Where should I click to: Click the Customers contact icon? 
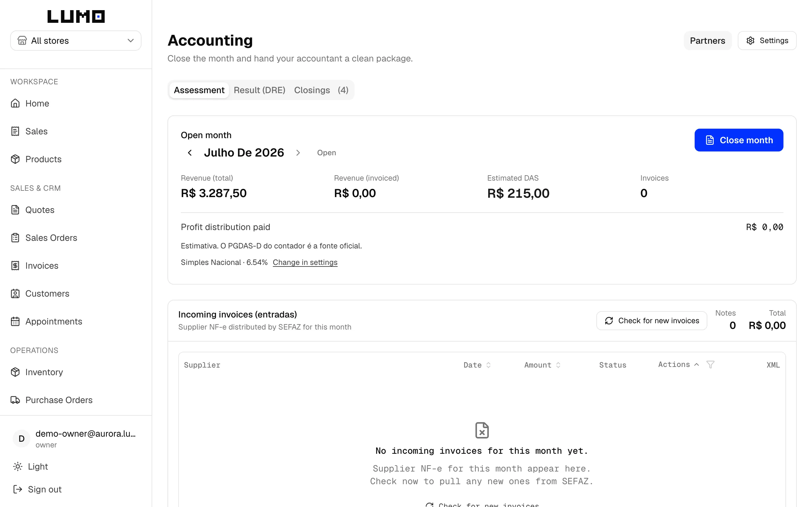tap(15, 293)
